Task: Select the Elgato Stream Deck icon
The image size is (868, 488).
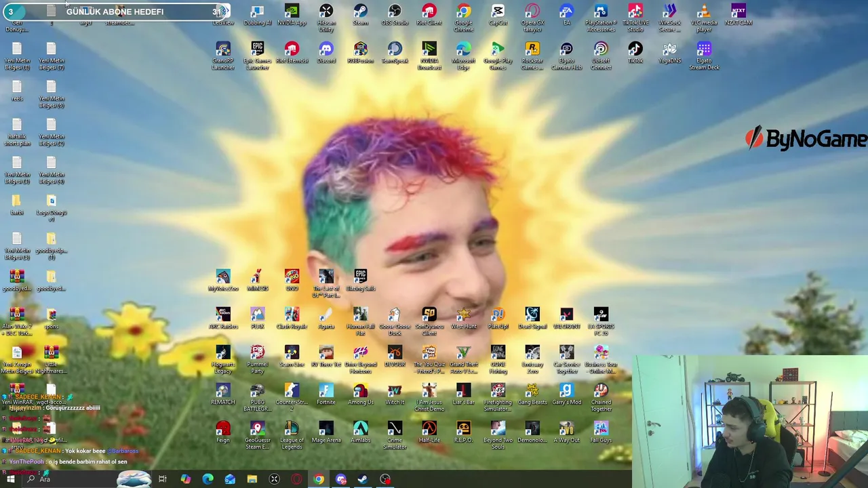Action: [704, 56]
